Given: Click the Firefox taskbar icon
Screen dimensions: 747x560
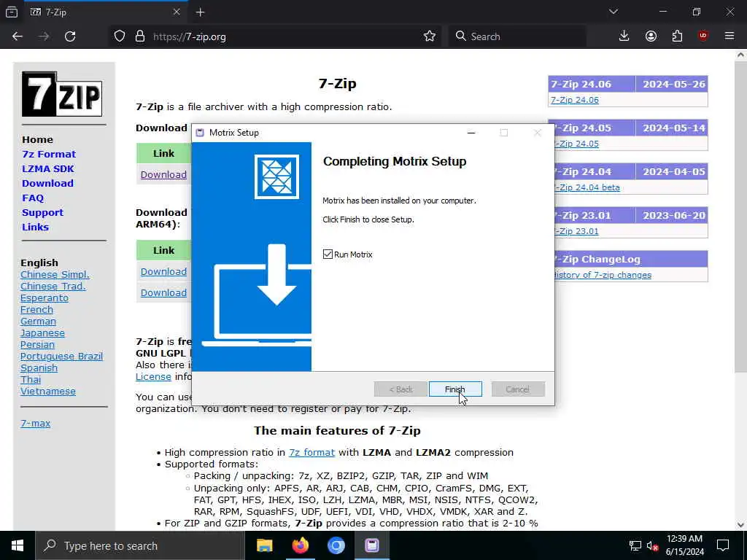Looking at the screenshot, I should click(x=300, y=545).
